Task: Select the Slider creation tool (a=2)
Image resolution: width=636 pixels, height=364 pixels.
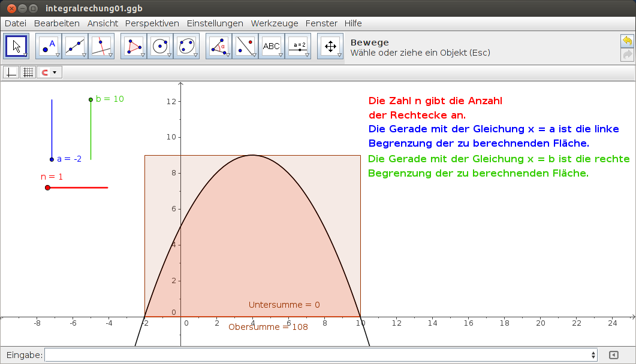Action: point(298,46)
